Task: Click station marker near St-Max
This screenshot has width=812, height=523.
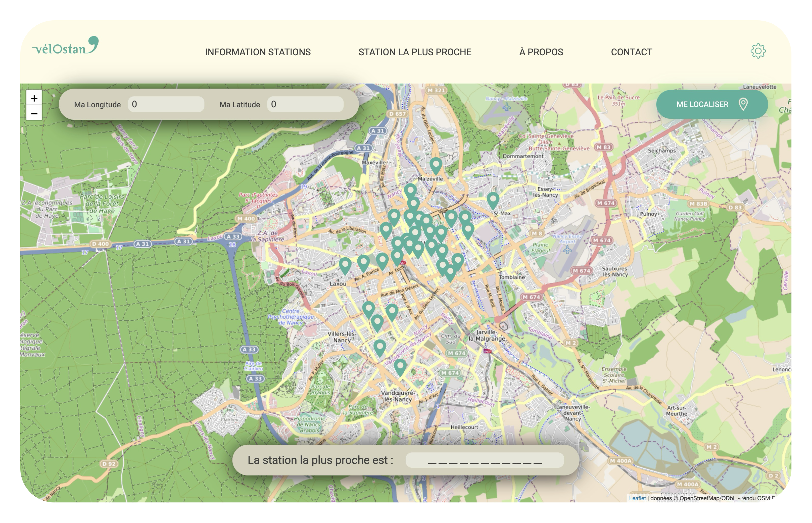Action: click(493, 200)
